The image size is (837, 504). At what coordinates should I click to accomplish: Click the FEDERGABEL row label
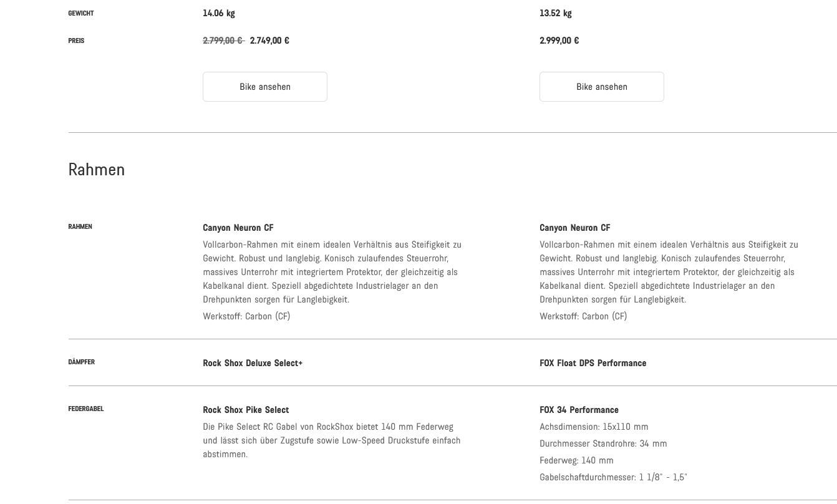coord(86,409)
